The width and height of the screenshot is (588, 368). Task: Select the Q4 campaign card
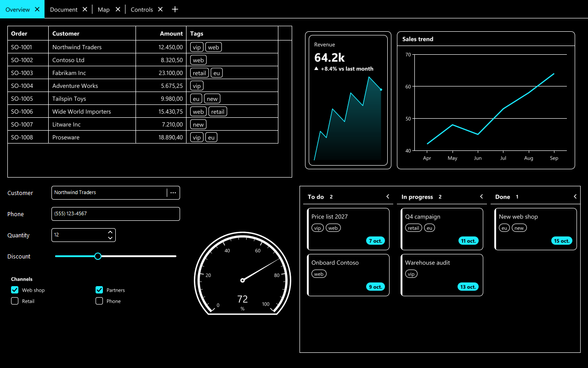pos(442,229)
